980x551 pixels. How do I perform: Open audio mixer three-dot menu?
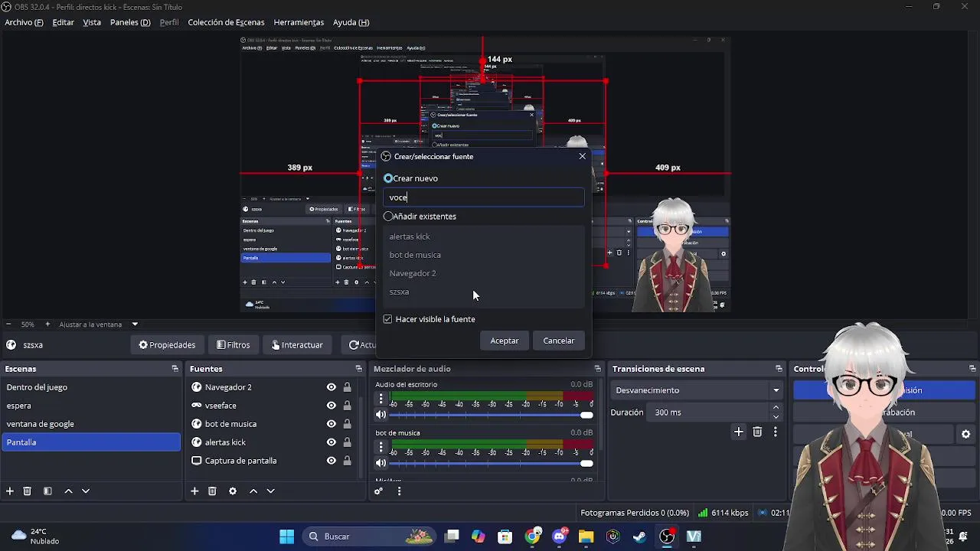pyautogui.click(x=399, y=491)
